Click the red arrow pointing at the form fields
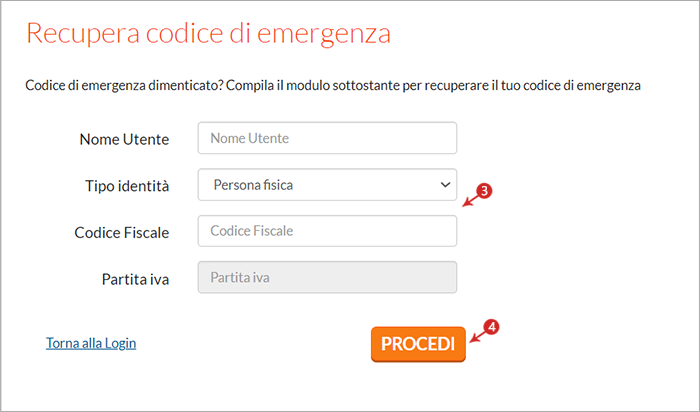 point(470,200)
